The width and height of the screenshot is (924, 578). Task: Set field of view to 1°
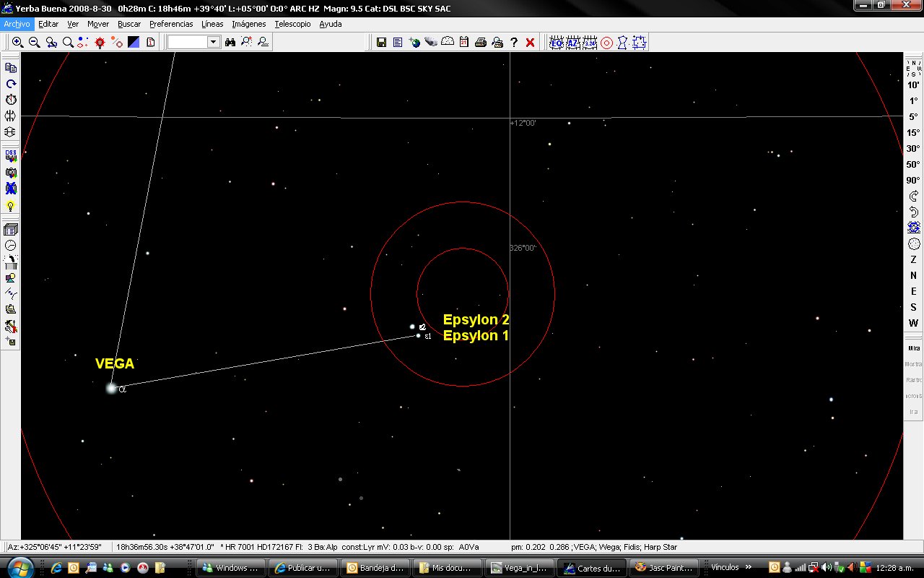point(913,101)
